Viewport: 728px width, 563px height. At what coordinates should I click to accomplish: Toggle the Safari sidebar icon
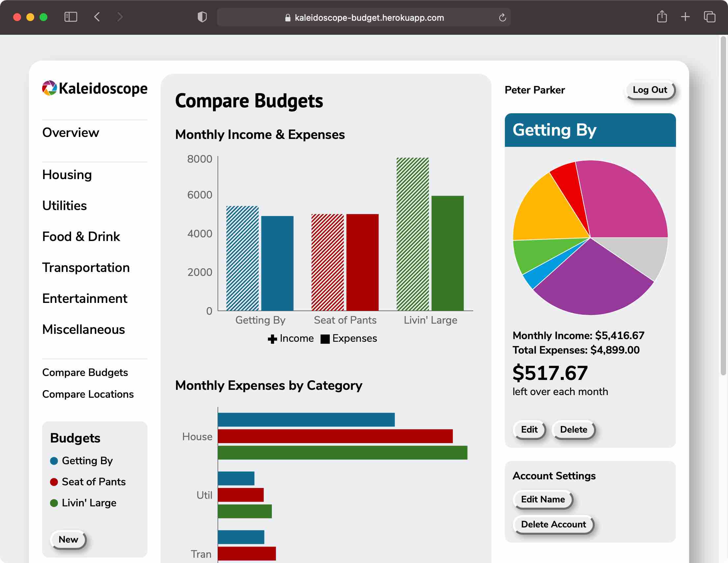[71, 17]
